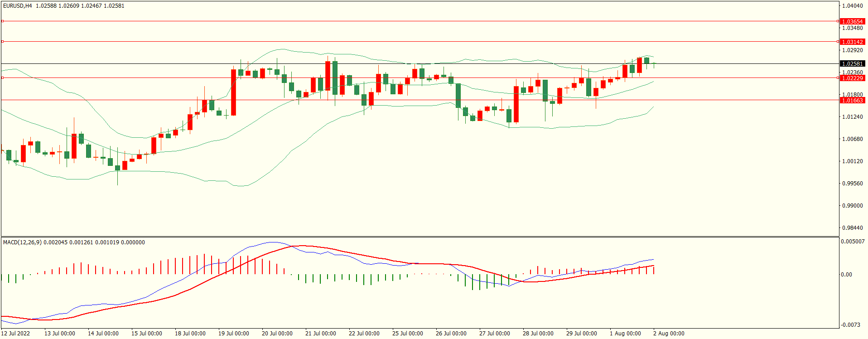The height and width of the screenshot is (339, 868).
Task: Select the EURUSD,H4 chart title text
Action: (18, 6)
